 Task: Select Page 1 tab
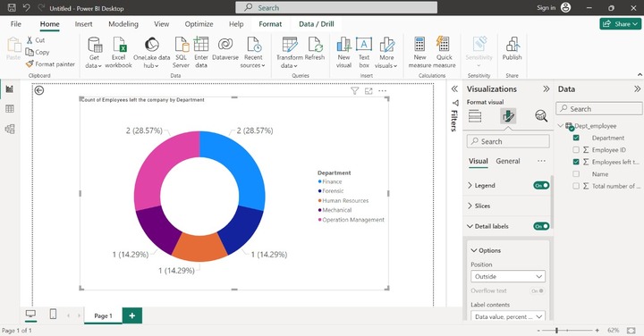(x=103, y=316)
